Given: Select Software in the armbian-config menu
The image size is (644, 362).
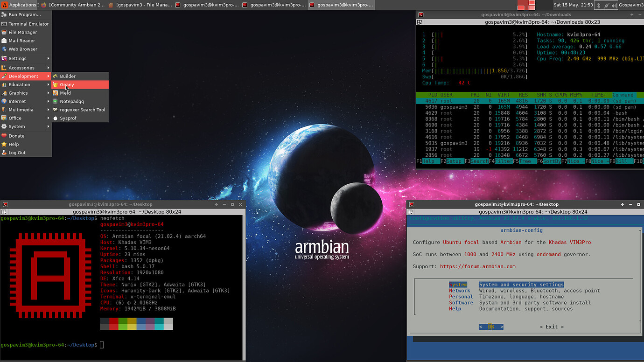Looking at the screenshot, I should point(520,303).
